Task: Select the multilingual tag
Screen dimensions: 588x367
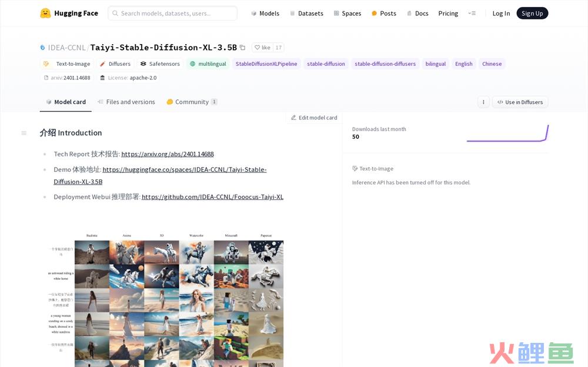Action: [208, 64]
